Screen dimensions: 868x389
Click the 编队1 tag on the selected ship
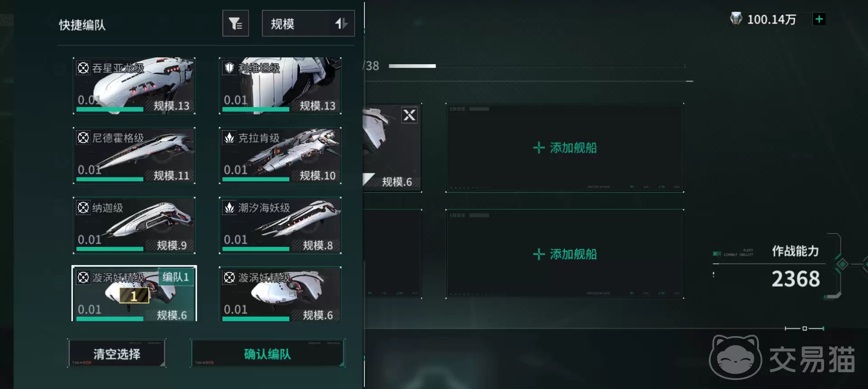point(175,277)
